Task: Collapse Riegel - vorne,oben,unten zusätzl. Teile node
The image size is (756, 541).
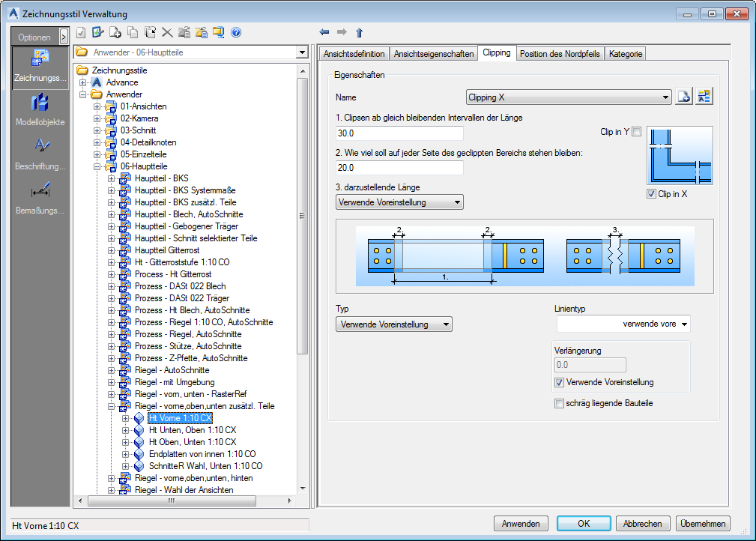Action: tap(111, 406)
